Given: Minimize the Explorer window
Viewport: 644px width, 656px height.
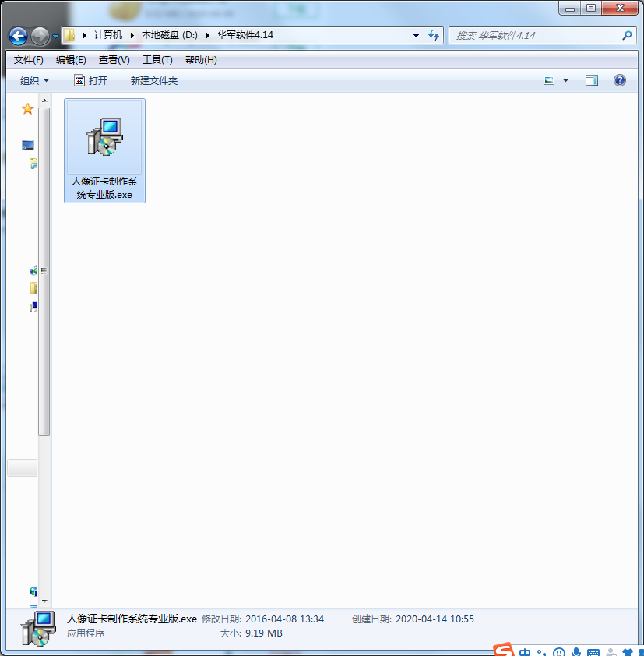Looking at the screenshot, I should pos(569,8).
